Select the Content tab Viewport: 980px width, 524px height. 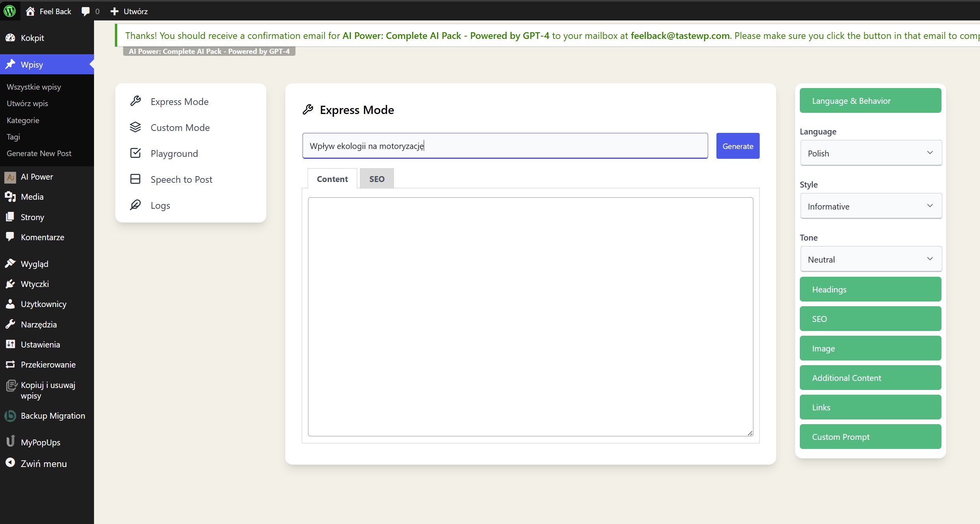[x=332, y=179]
